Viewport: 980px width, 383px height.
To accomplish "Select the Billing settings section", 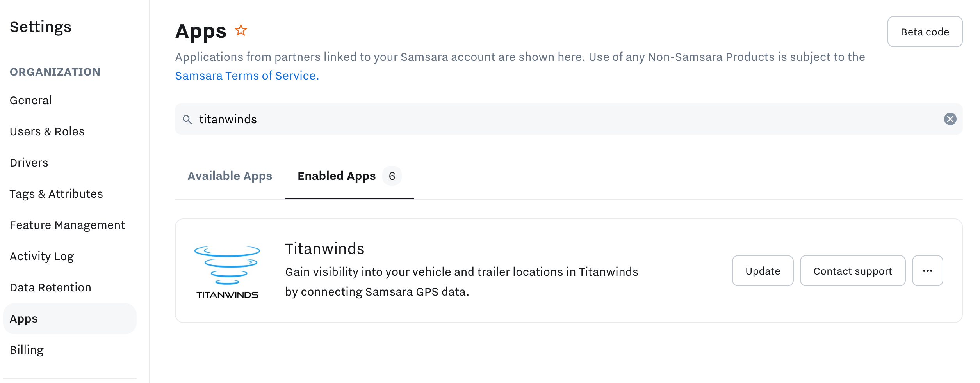I will tap(27, 350).
